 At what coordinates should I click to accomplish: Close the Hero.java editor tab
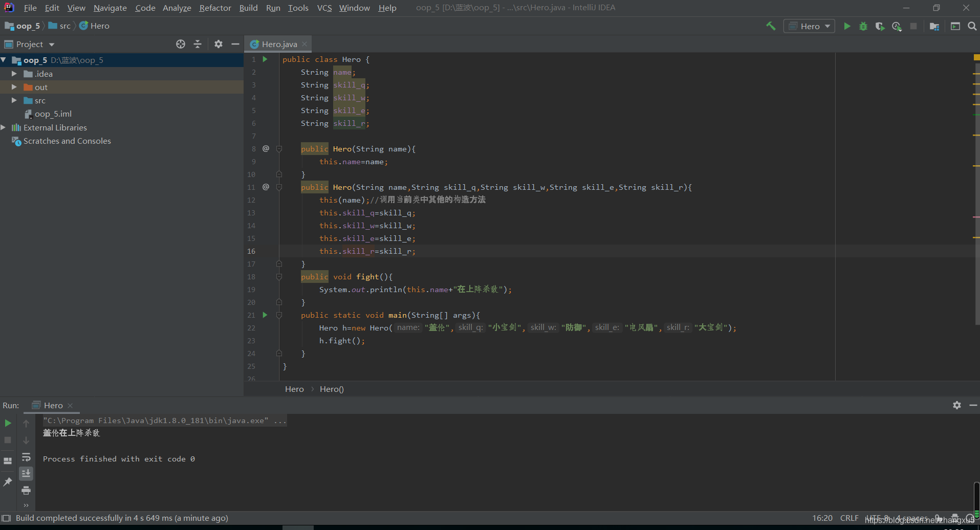pos(304,44)
